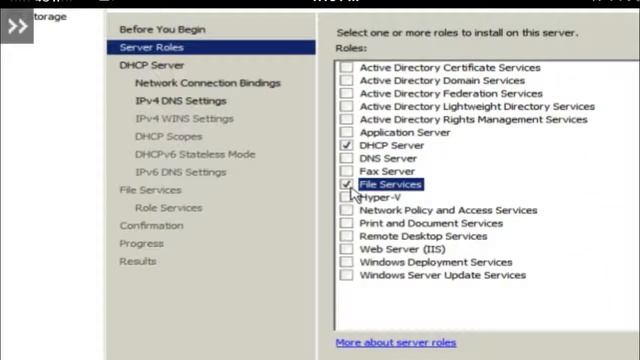Tick Remote Desktop Services checkbox
Viewport: 640px width, 360px height.
pos(346,236)
